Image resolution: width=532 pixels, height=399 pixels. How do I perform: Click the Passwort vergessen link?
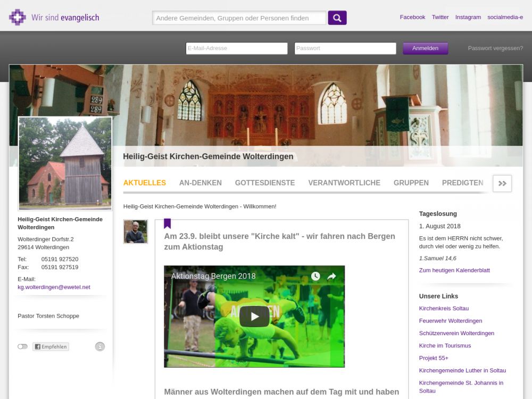click(495, 48)
